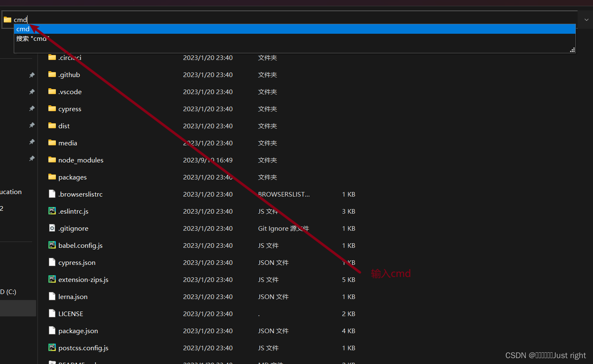Viewport: 593px width, 364px height.
Task: Select the cypress folder name
Action: 70,109
